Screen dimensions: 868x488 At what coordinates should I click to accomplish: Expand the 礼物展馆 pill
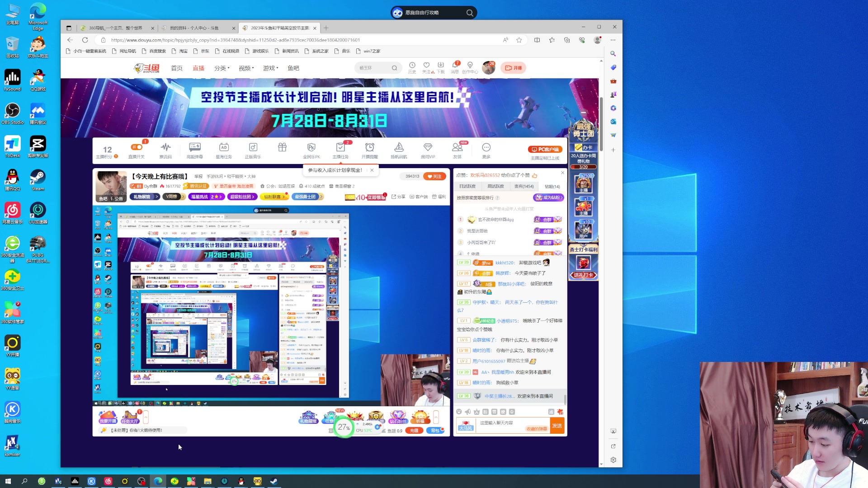click(x=145, y=197)
